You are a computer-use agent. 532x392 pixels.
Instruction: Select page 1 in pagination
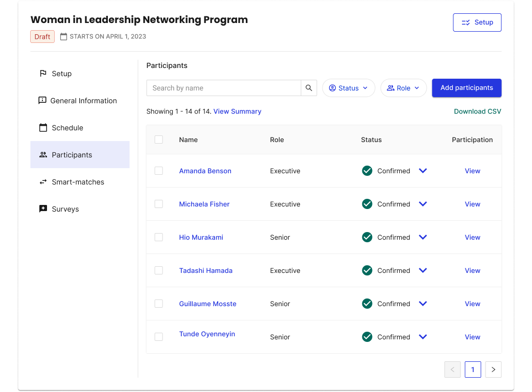473,370
